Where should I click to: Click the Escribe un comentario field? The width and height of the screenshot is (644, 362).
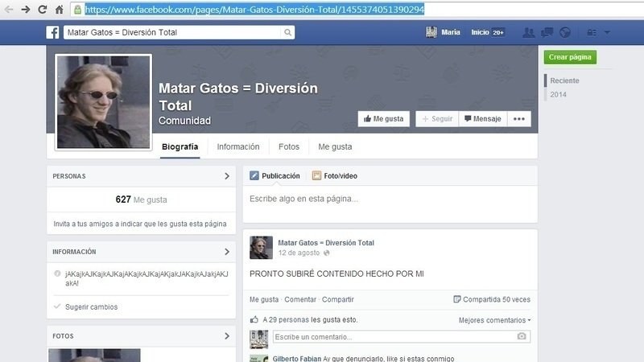click(x=393, y=336)
